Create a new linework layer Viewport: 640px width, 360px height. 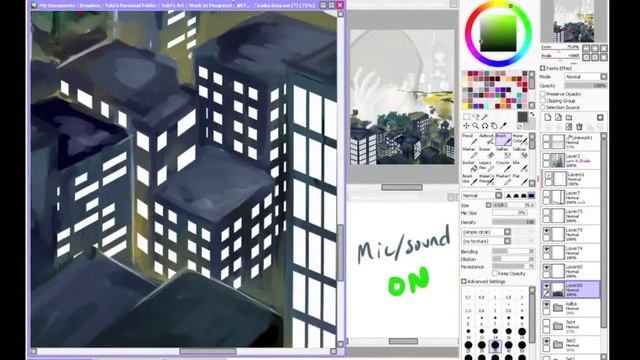point(558,118)
